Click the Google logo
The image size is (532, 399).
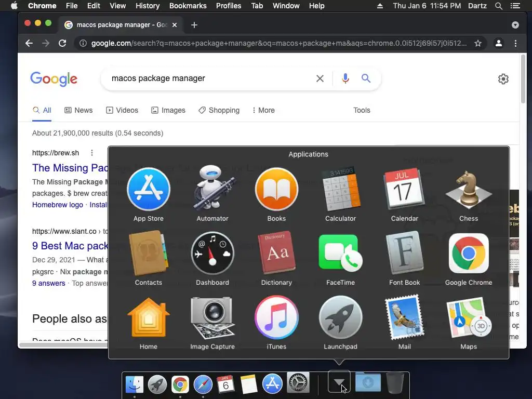[54, 79]
